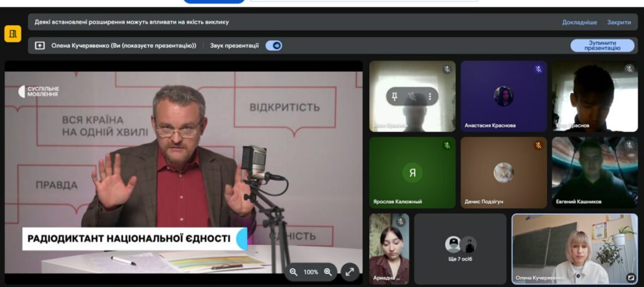The height and width of the screenshot is (287, 644).
Task: Select Ярослав Калюжный's green avatar tile
Action: (412, 172)
